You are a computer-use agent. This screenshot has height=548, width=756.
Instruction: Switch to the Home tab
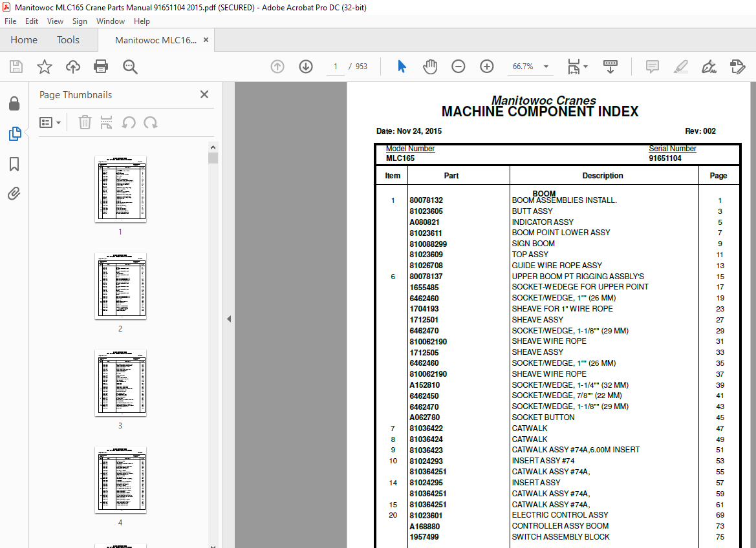tap(24, 40)
